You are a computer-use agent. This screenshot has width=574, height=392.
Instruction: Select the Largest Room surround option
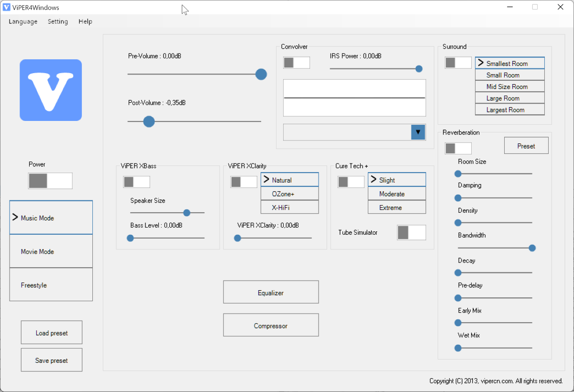click(509, 110)
